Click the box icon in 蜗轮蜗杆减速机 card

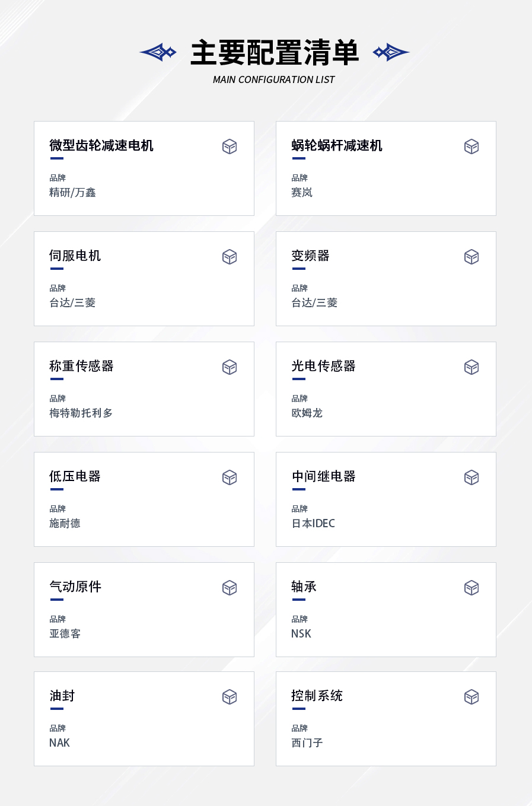pyautogui.click(x=472, y=146)
